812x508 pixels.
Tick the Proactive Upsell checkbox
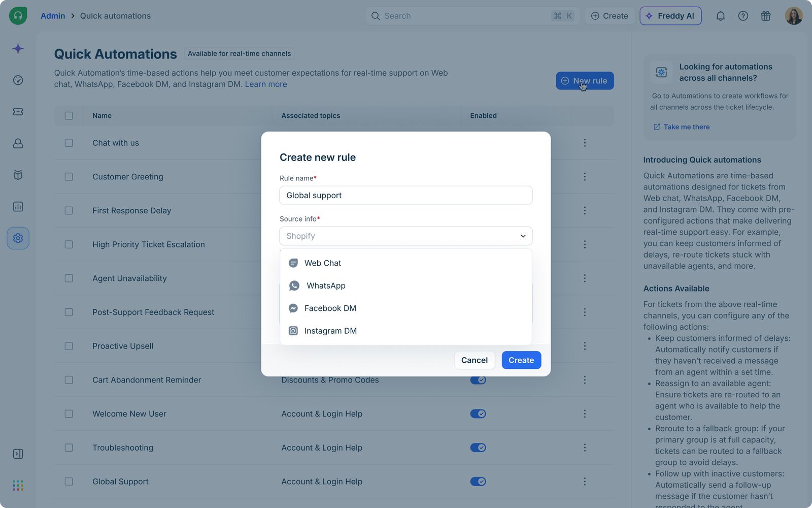[69, 346]
